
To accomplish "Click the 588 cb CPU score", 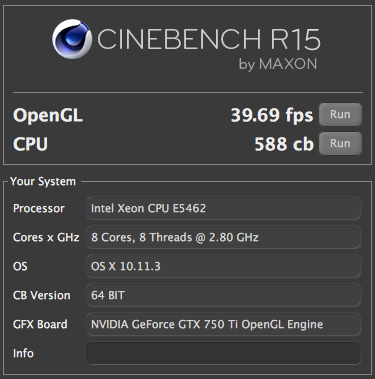I will 284,144.
